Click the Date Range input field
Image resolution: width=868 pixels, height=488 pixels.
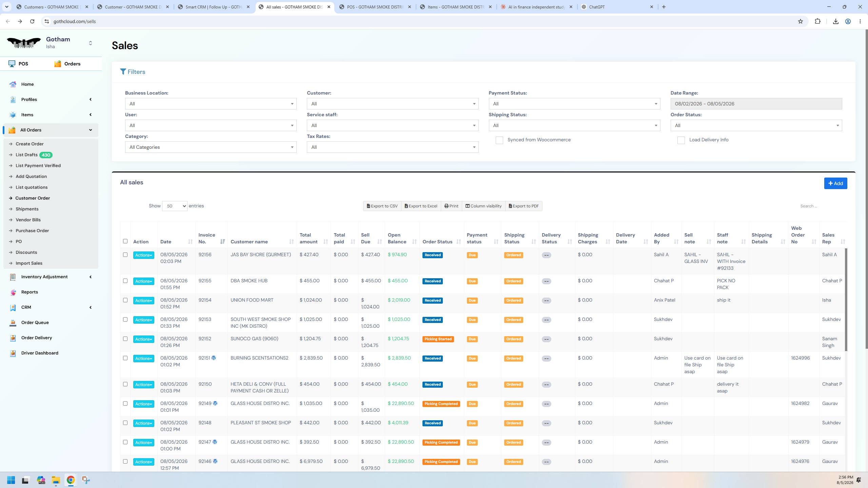pyautogui.click(x=756, y=104)
